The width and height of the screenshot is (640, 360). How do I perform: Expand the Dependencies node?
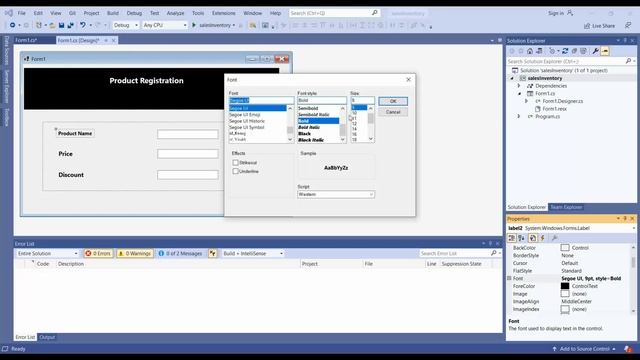click(x=519, y=86)
